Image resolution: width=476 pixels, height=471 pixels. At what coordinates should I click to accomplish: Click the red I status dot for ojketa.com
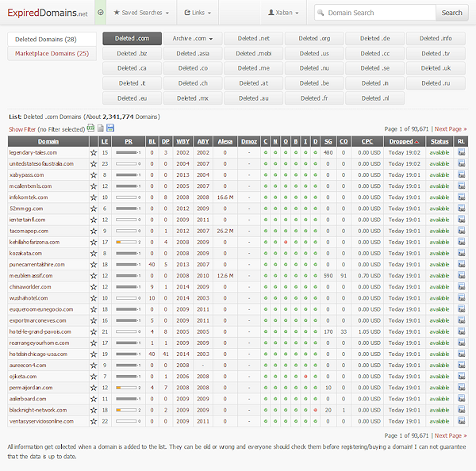(305, 377)
